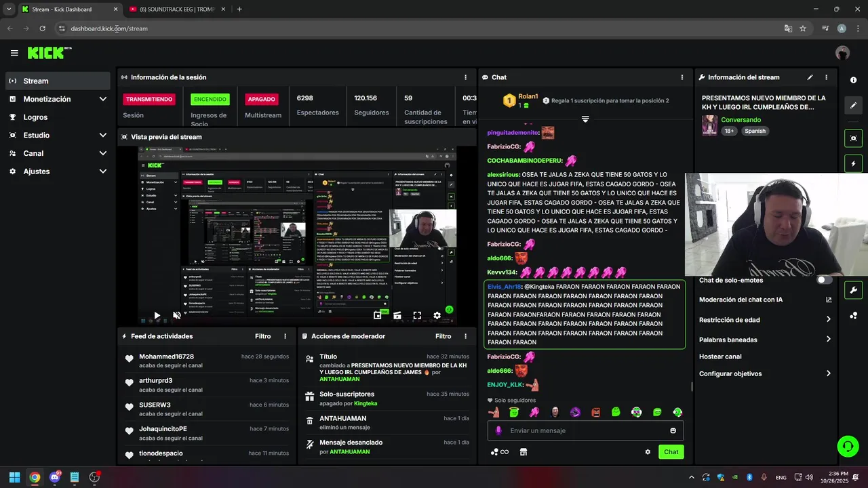The height and width of the screenshot is (488, 868).
Task: Enable picture-in-picture on preview
Action: [x=378, y=315]
